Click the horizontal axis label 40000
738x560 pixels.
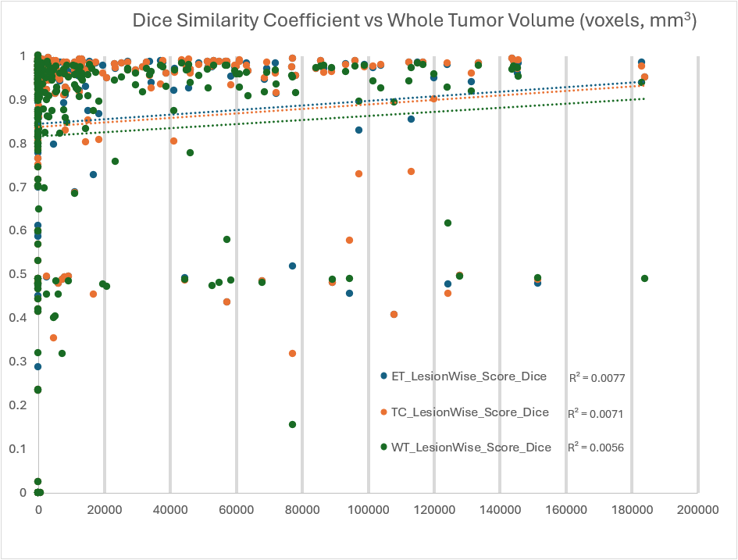click(170, 510)
